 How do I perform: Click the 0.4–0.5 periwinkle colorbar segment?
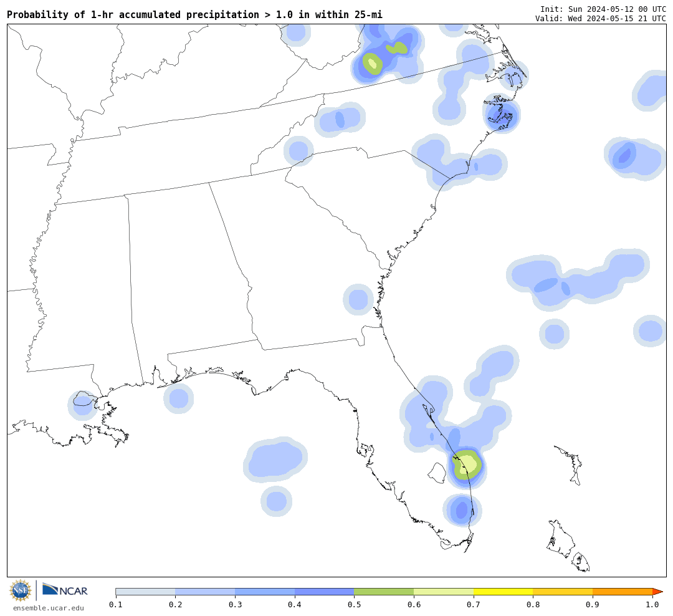[325, 592]
